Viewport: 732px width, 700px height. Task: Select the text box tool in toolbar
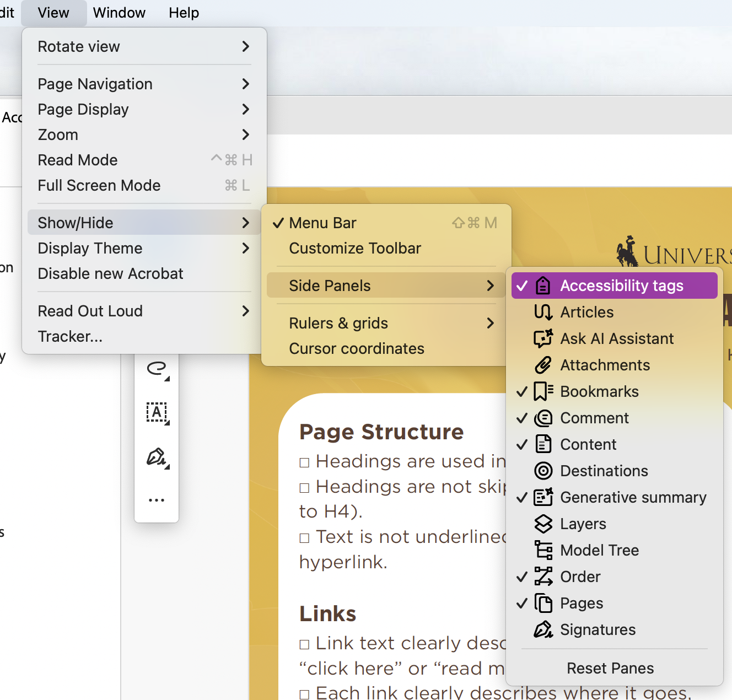[x=157, y=413]
